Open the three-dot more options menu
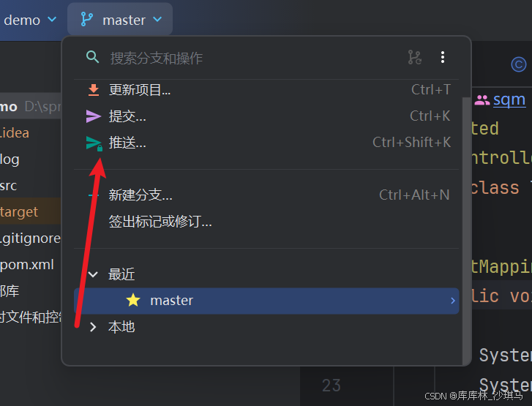The height and width of the screenshot is (406, 532). tap(443, 57)
